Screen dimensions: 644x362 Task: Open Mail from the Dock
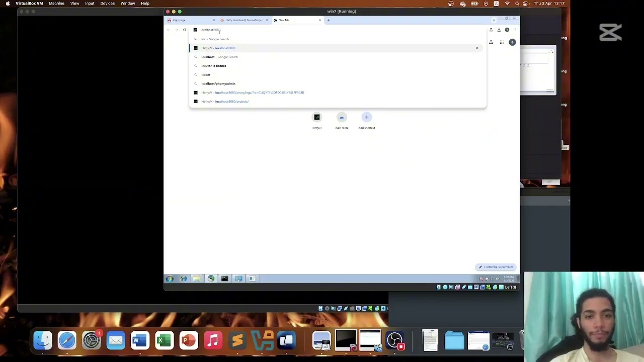116,340
